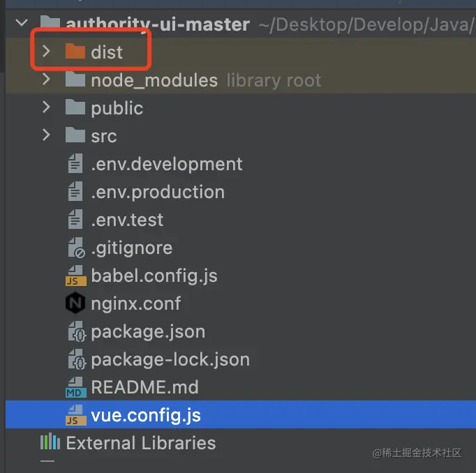This screenshot has height=473, width=476.
Task: Select the README.md file name
Action: [144, 387]
